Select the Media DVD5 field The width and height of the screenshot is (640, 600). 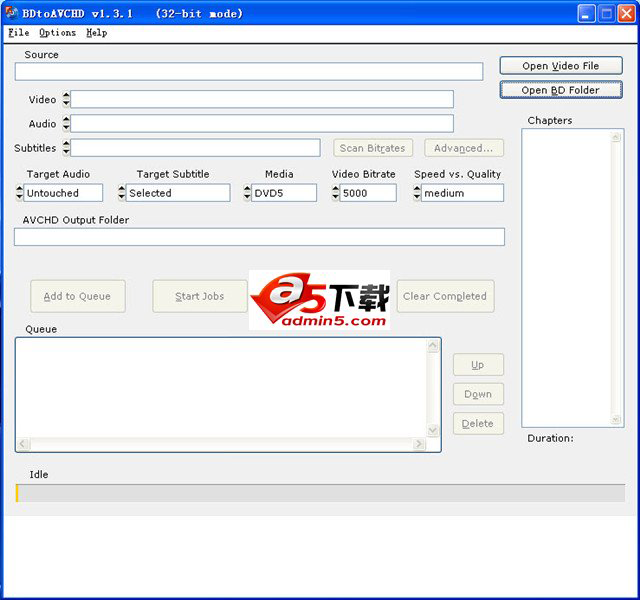[284, 193]
